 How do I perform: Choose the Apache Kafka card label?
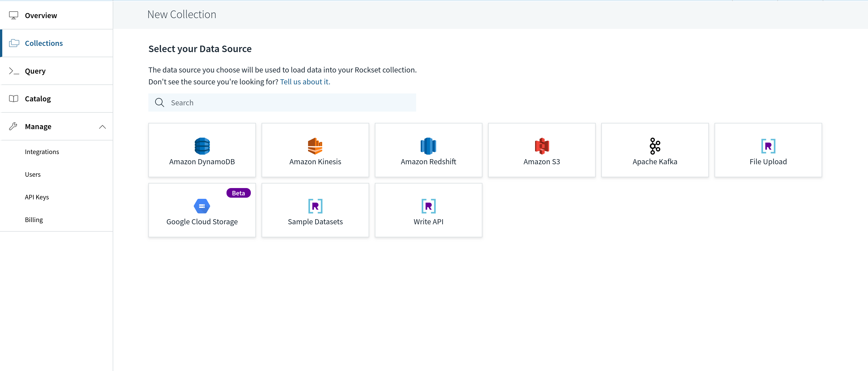pyautogui.click(x=655, y=162)
